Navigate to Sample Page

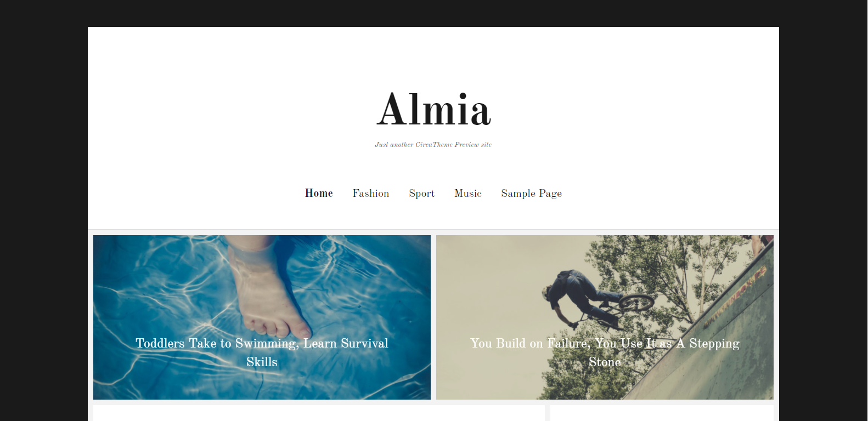531,194
